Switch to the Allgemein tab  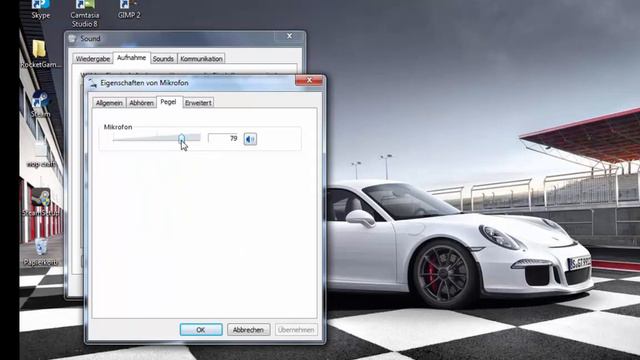[x=109, y=103]
